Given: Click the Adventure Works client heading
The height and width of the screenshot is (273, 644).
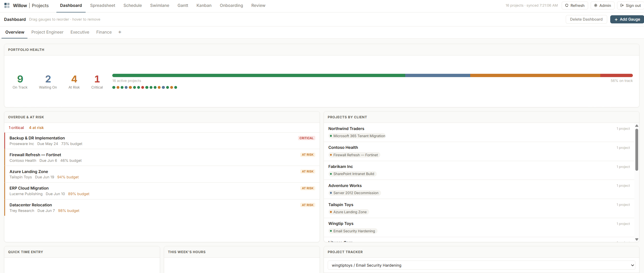Looking at the screenshot, I should tap(345, 185).
